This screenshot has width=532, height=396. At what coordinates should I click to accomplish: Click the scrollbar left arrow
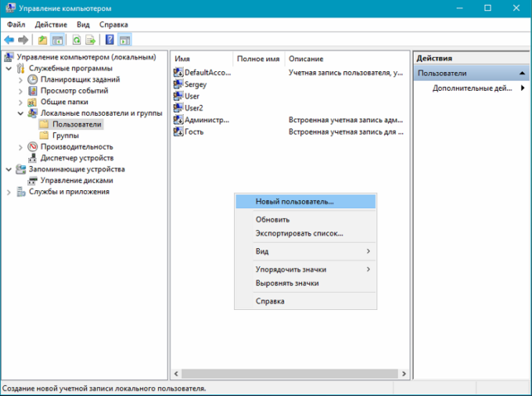pos(176,374)
